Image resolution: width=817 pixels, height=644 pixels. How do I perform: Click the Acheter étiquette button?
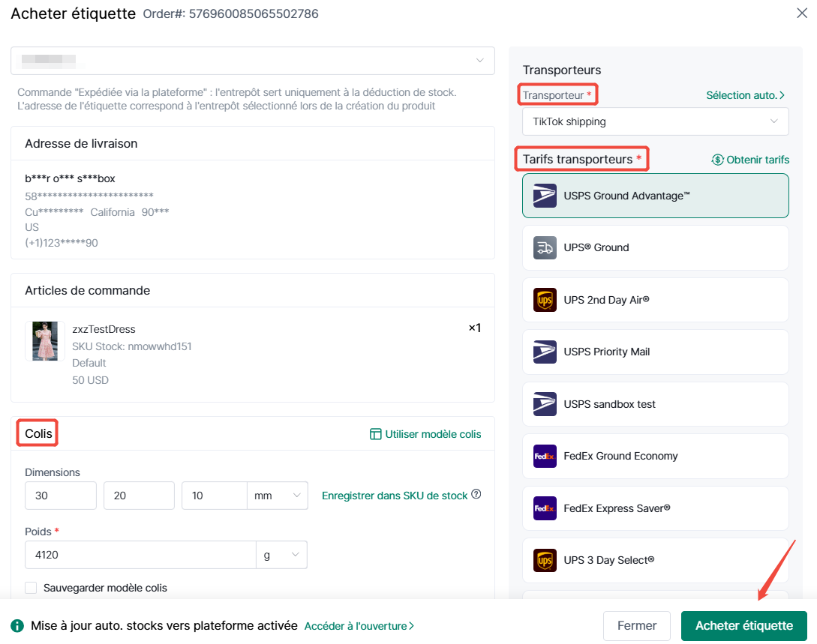click(x=744, y=626)
